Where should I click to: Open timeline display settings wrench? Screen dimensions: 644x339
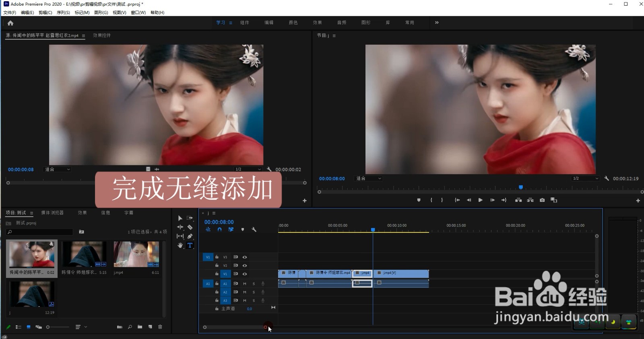[x=254, y=230]
